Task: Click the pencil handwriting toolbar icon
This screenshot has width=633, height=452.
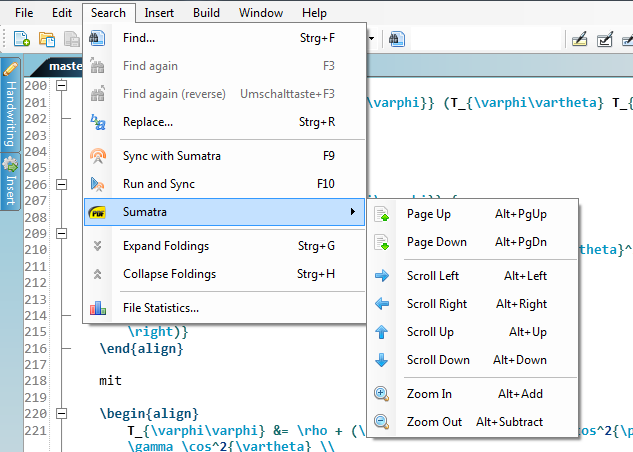Action: click(x=579, y=39)
